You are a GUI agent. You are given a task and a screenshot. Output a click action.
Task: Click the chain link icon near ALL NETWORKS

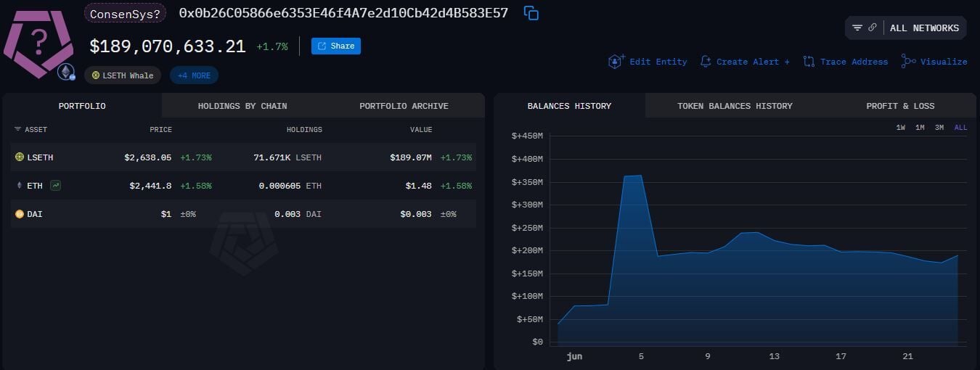(872, 28)
